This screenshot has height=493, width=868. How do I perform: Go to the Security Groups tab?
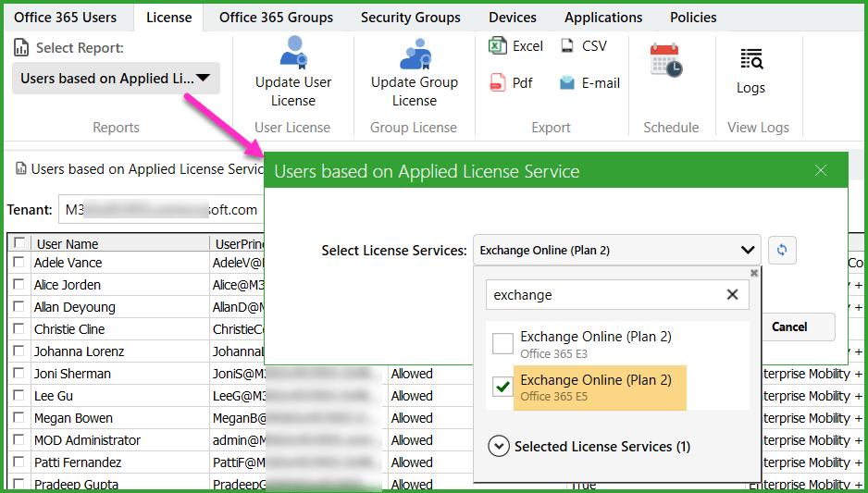click(411, 18)
